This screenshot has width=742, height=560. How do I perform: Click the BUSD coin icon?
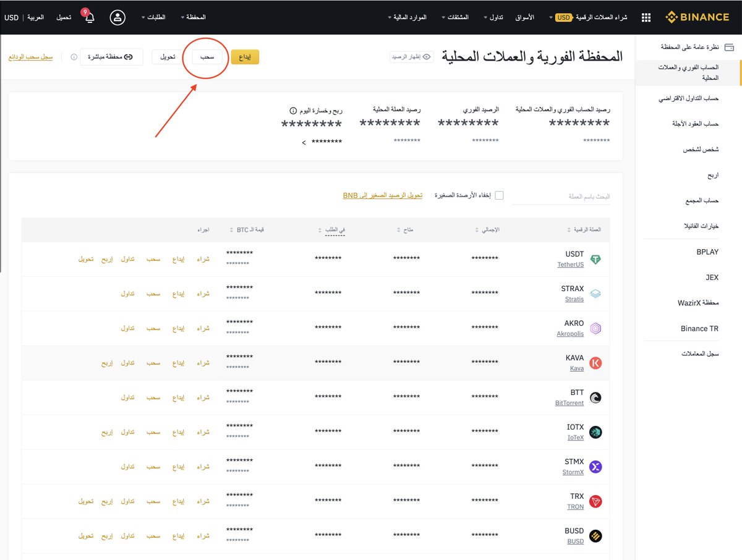coord(595,537)
